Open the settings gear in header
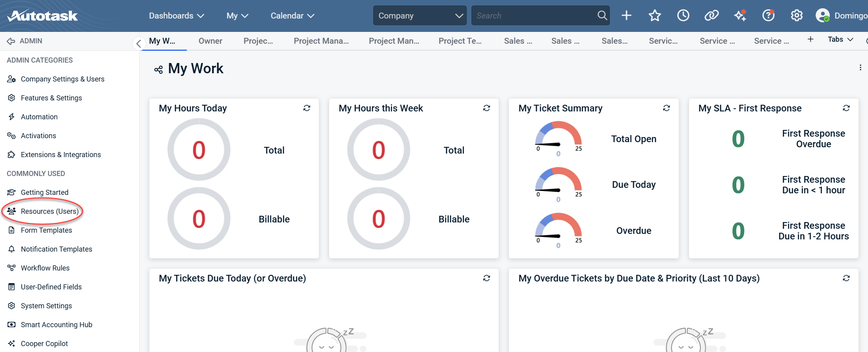The image size is (868, 352). 797,16
